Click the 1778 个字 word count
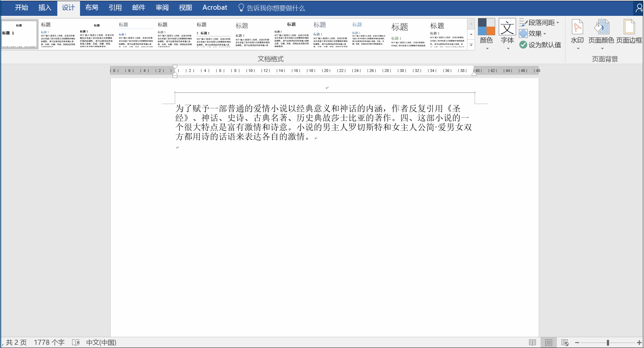Screen dimensions: 644x348 (49, 342)
